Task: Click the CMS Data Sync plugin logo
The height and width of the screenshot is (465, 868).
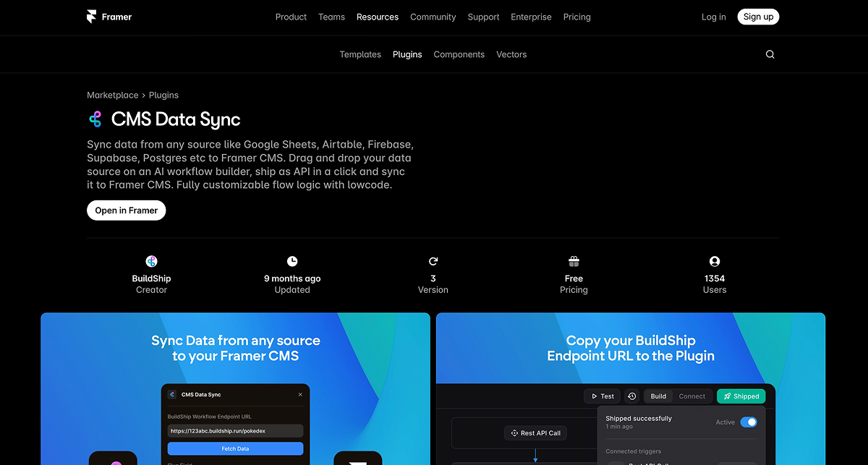Action: click(x=95, y=119)
